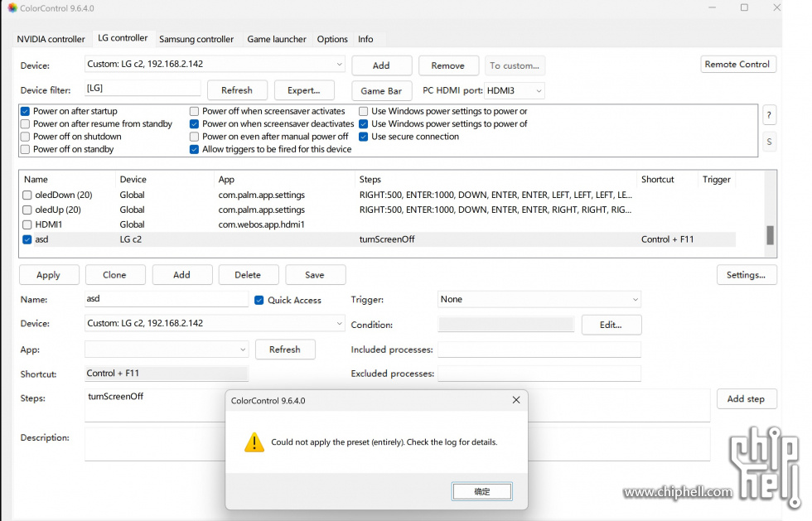This screenshot has height=521, width=812.
Task: Enable Power off when screensaver activates
Action: point(194,111)
